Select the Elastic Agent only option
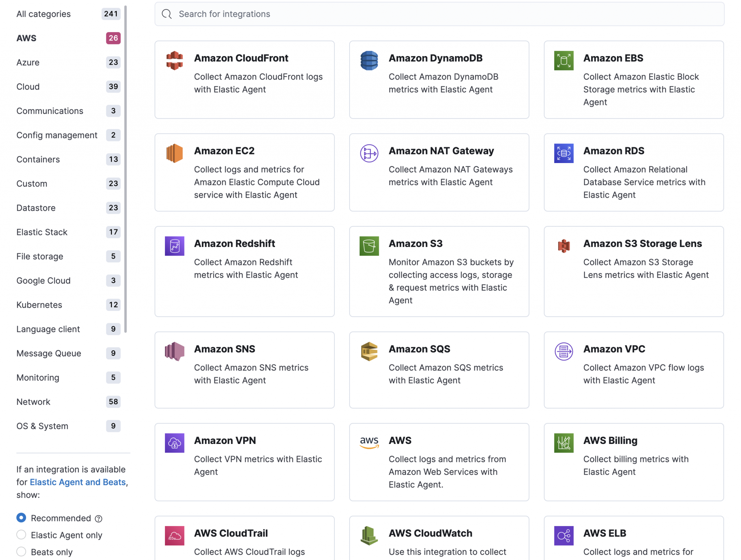This screenshot has width=741, height=560. click(x=21, y=535)
